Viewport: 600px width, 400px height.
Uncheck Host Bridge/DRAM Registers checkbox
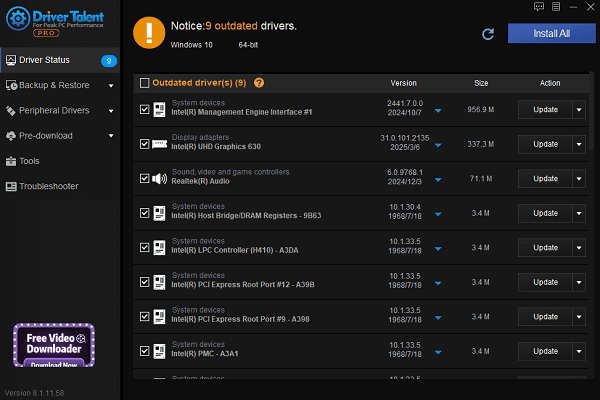[144, 213]
